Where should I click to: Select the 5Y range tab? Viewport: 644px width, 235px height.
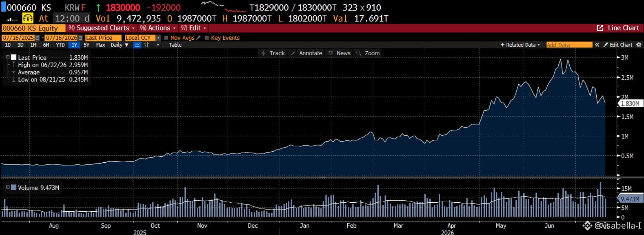(86, 45)
